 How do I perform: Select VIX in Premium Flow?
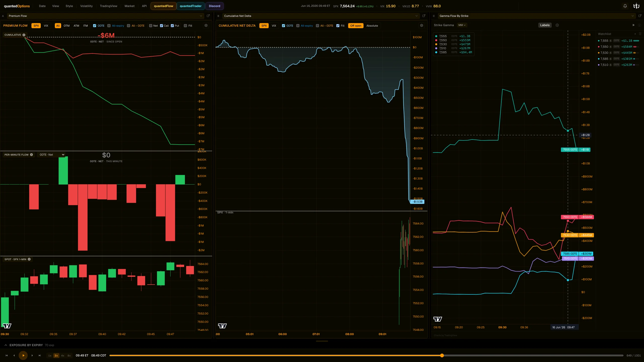(x=46, y=26)
